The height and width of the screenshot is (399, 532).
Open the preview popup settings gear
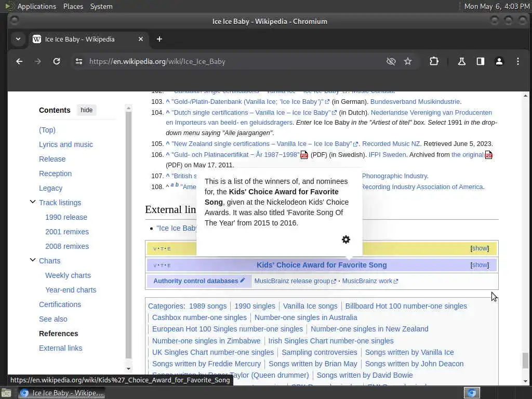pyautogui.click(x=345, y=240)
